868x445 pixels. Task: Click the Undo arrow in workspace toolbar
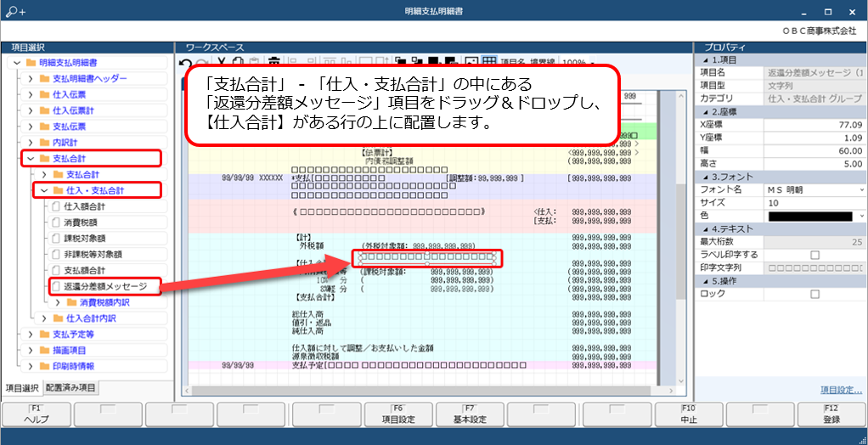[x=186, y=63]
